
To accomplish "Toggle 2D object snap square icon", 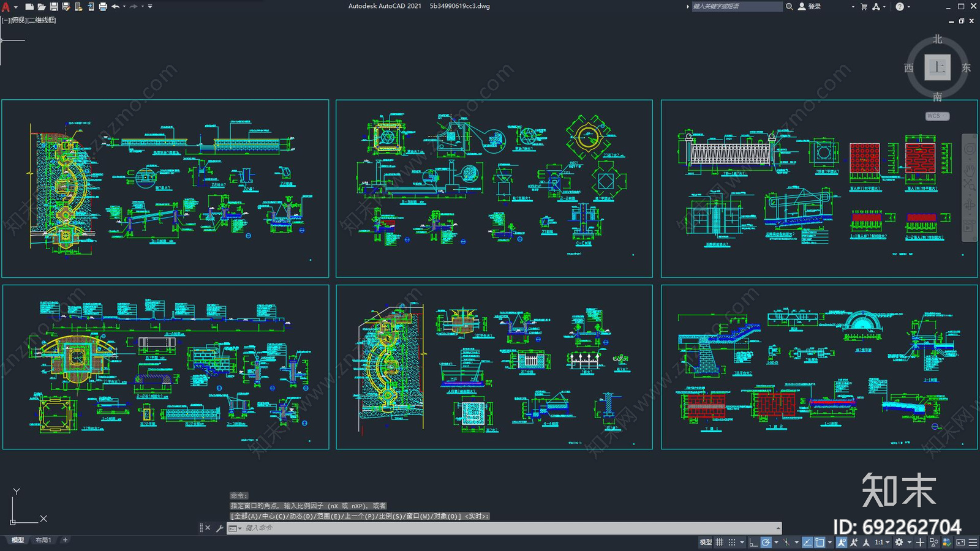I will [x=820, y=542].
